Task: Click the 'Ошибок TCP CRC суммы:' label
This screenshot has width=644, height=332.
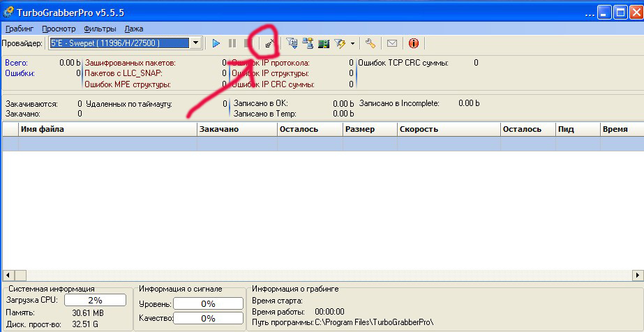Action: point(403,63)
